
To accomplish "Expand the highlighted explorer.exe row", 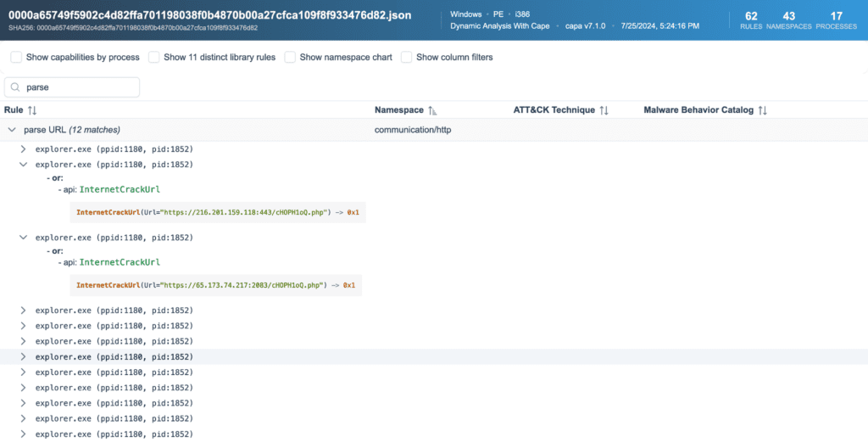I will pyautogui.click(x=24, y=357).
